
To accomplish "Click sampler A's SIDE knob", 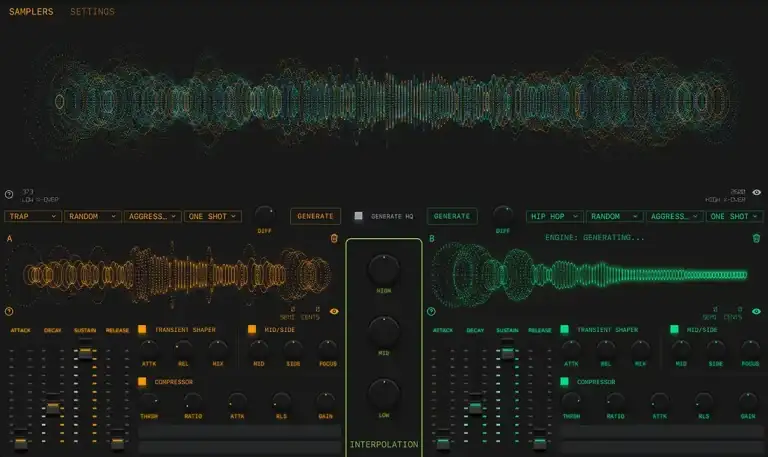I will pyautogui.click(x=293, y=349).
